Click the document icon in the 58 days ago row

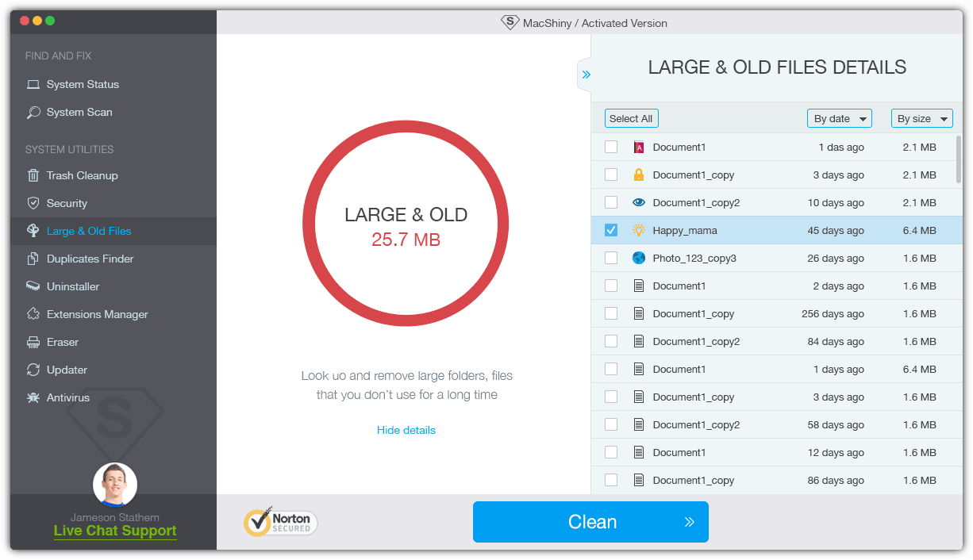(639, 424)
